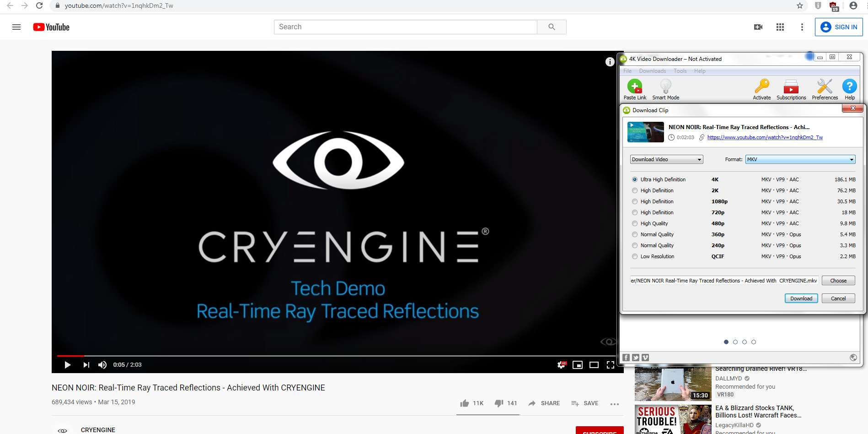
Task: Open the Chrome profile avatar icon
Action: pos(853,5)
